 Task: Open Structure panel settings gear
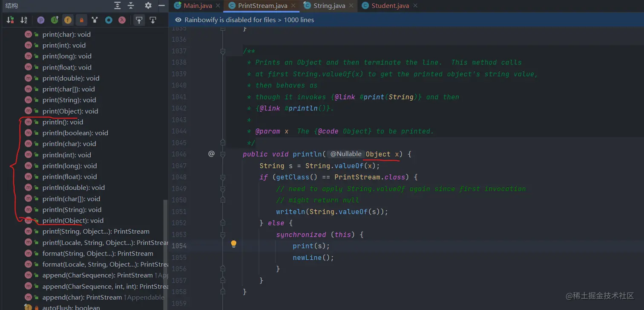tap(148, 6)
